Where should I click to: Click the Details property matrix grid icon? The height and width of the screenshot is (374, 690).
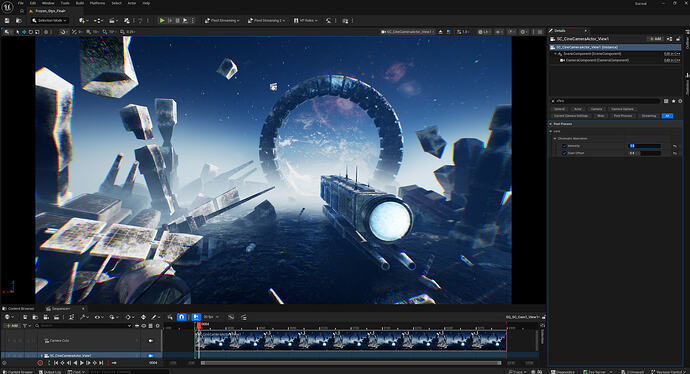[666, 101]
